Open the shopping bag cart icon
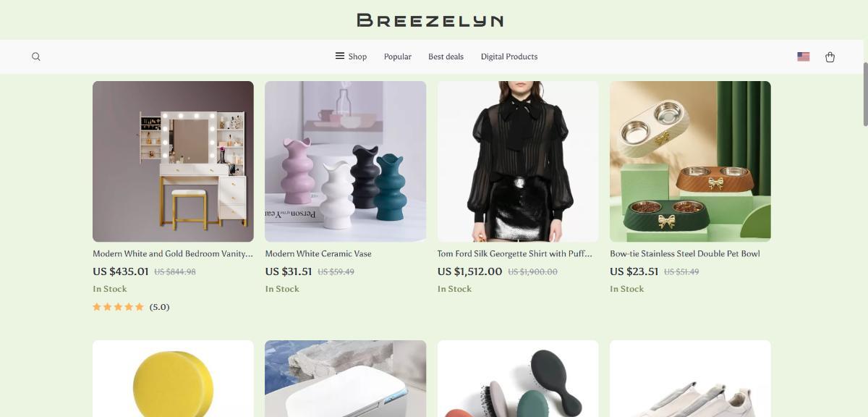The image size is (868, 417). 830,56
